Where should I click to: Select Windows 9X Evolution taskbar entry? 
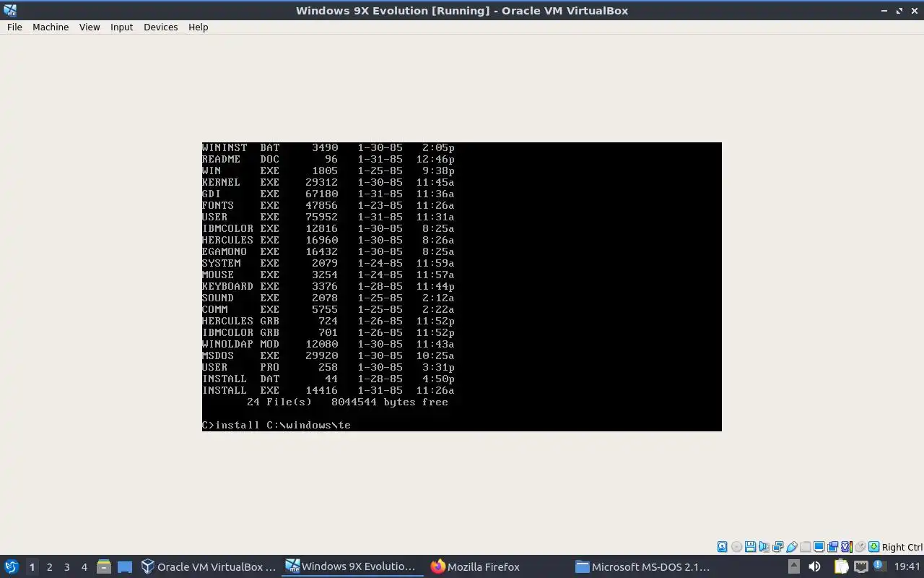351,566
